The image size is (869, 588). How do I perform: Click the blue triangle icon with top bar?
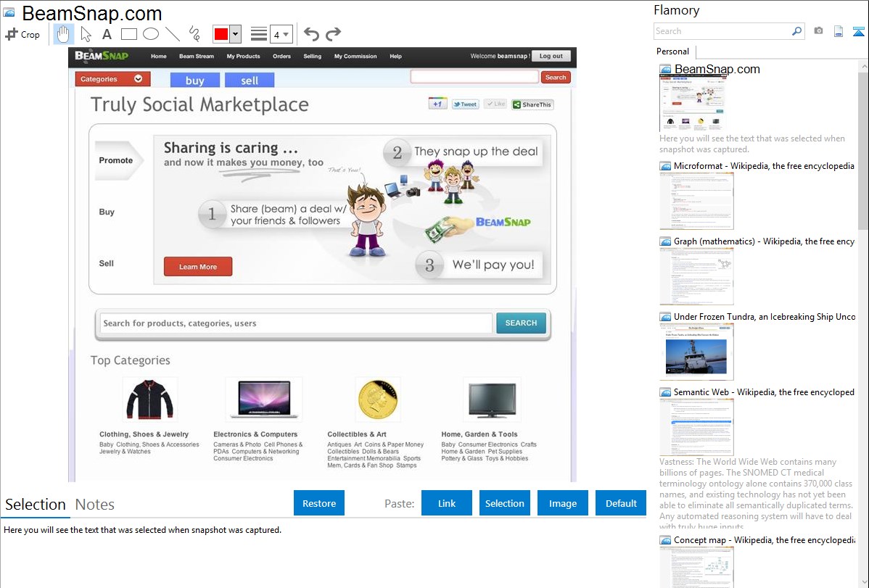[x=858, y=31]
